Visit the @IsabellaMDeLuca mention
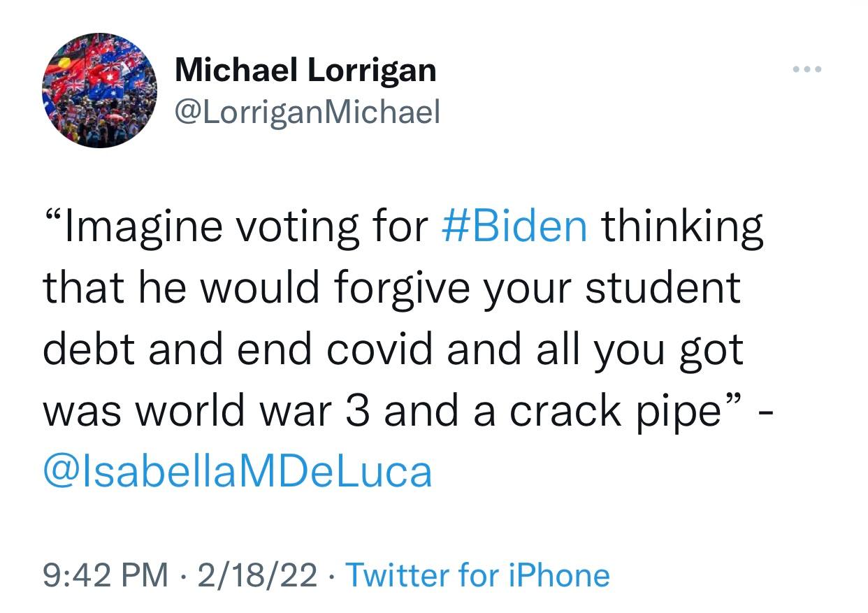Image resolution: width=868 pixels, height=613 pixels. pyautogui.click(x=238, y=471)
